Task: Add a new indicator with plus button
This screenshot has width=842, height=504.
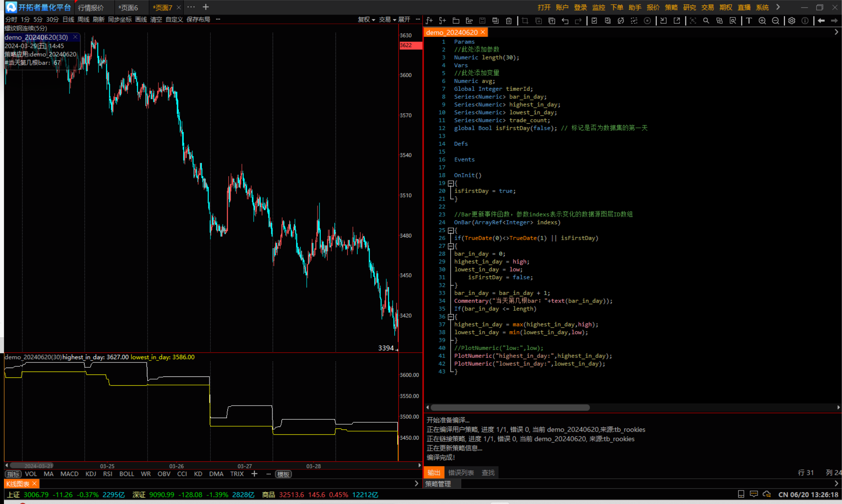Action: tap(254, 474)
